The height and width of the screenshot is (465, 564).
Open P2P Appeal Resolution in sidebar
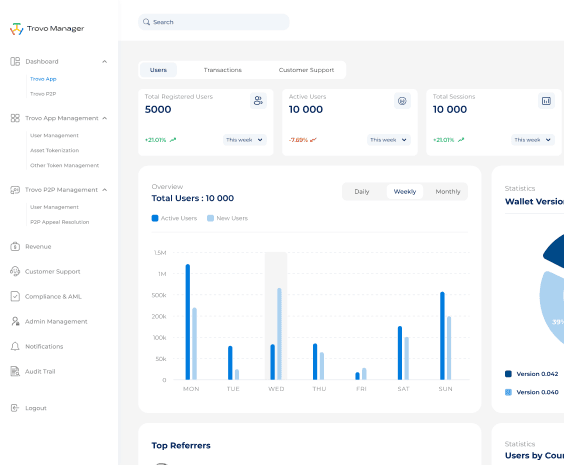60,222
